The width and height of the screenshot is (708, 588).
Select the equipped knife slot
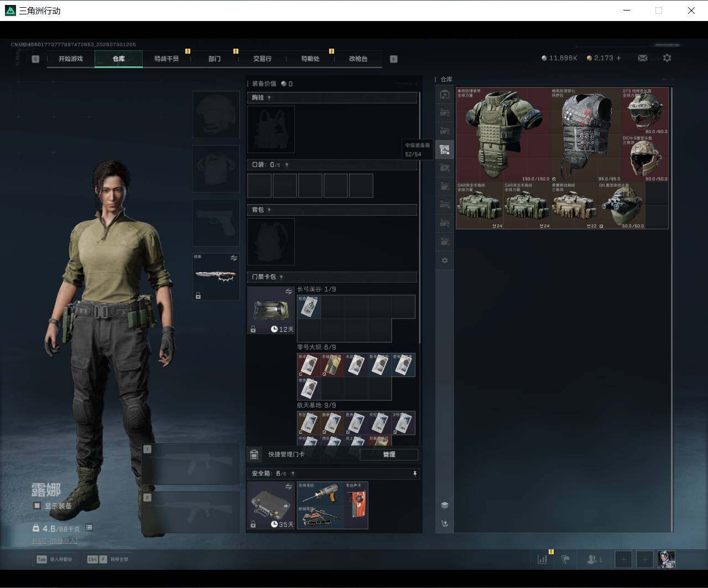[216, 277]
